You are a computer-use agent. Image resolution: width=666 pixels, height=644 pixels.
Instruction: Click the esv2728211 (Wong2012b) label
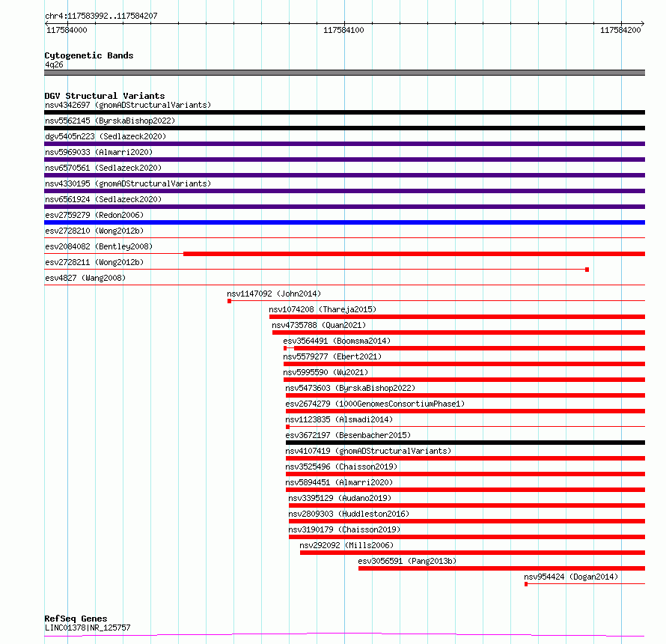[x=94, y=262]
